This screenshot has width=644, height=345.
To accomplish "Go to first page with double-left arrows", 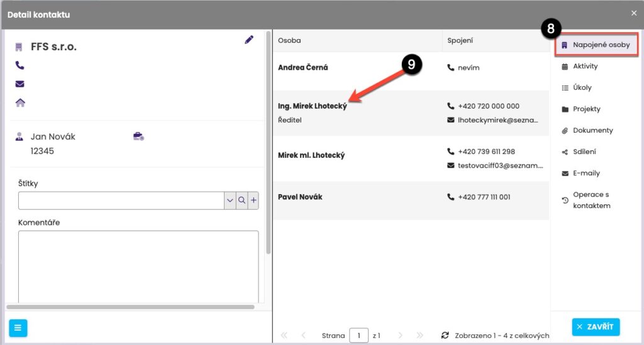I will (284, 335).
